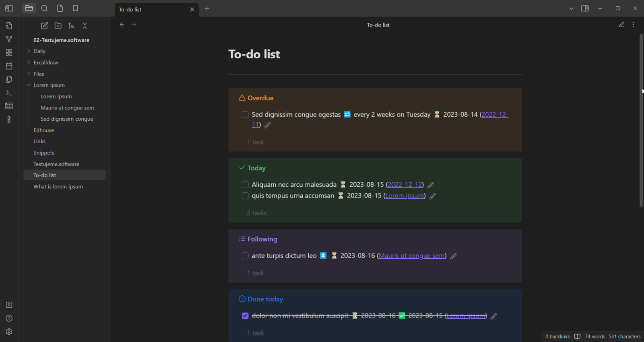Check the Sed dignissim congue egestas task

click(245, 115)
